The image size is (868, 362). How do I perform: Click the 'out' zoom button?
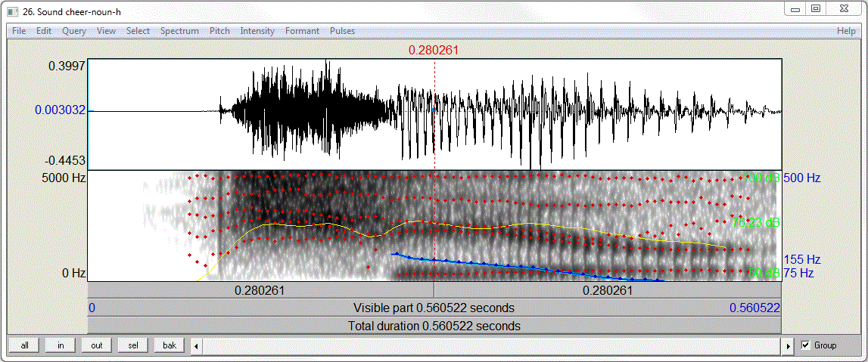[97, 345]
